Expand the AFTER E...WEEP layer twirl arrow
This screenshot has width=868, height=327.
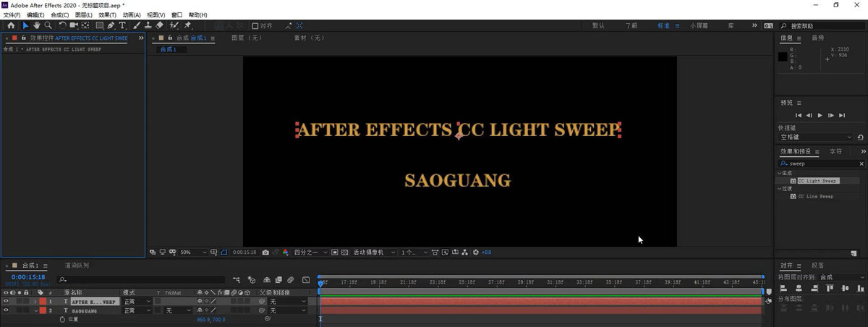[35, 301]
